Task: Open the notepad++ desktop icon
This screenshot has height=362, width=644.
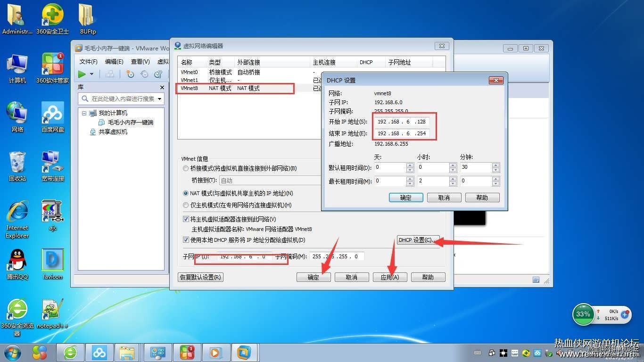Action: pyautogui.click(x=52, y=313)
